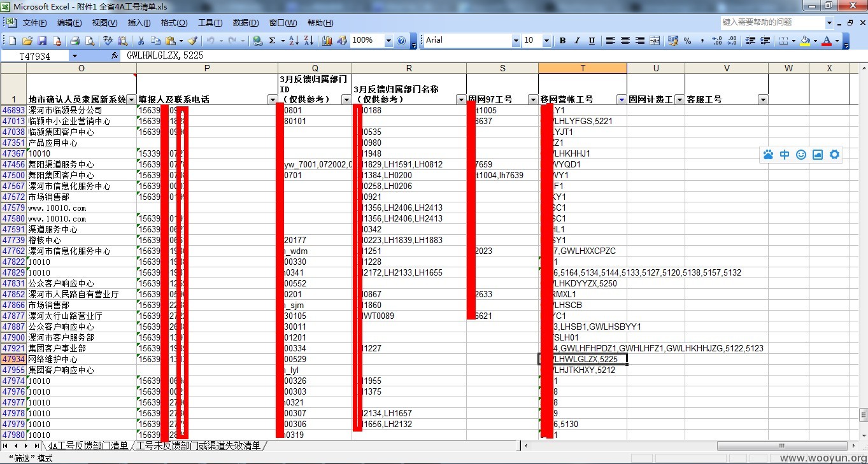Expand the zoom 100% dropdown
Viewport: 868px width, 464px height.
(x=388, y=41)
